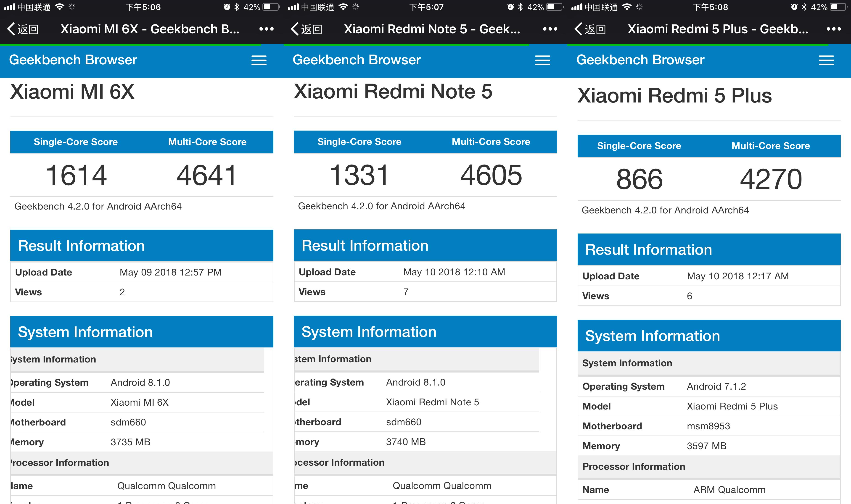Click single-core score 1614
The height and width of the screenshot is (504, 851).
77,175
